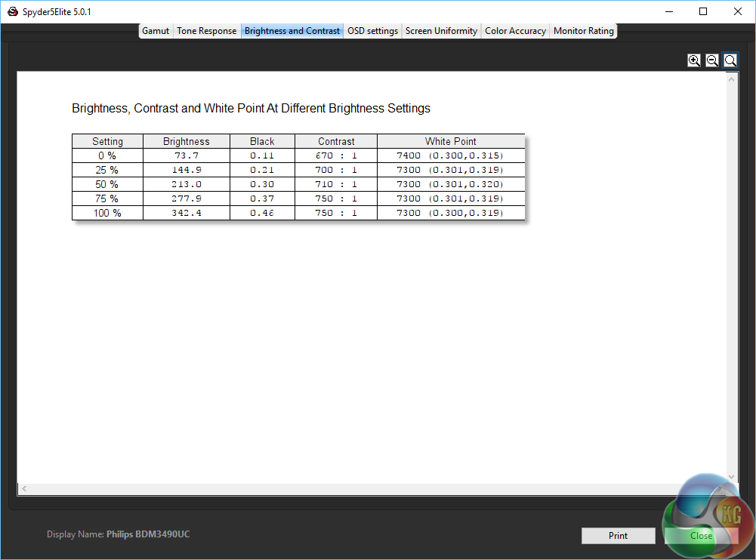Click the 75 % setting cell

pos(107,198)
